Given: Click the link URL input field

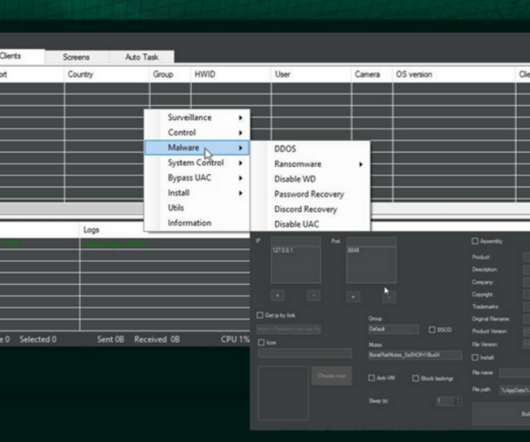Looking at the screenshot, I should pyautogui.click(x=288, y=329).
